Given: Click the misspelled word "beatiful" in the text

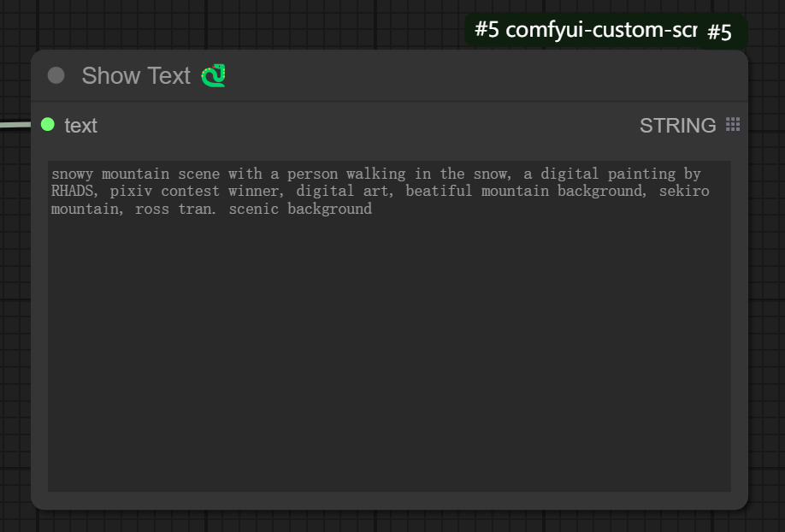Looking at the screenshot, I should (439, 191).
